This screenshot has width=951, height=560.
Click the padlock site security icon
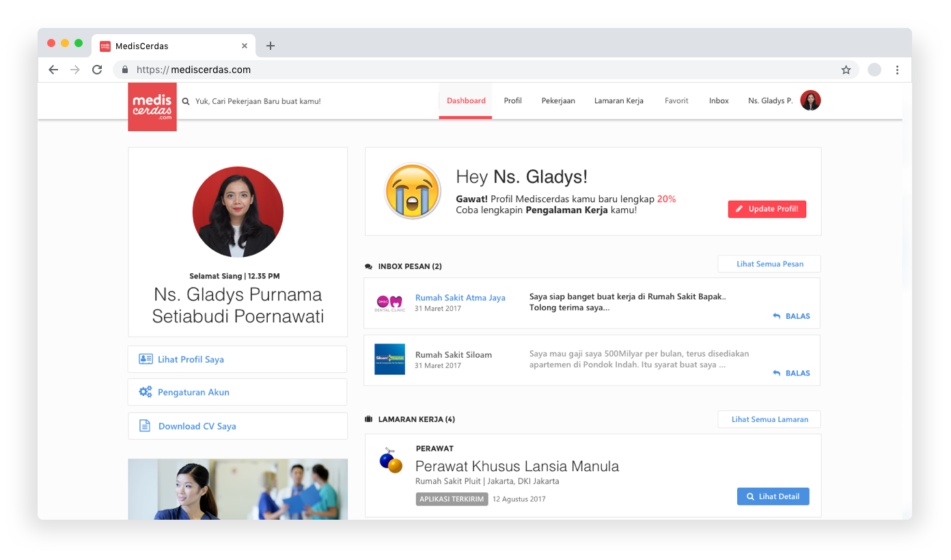125,70
